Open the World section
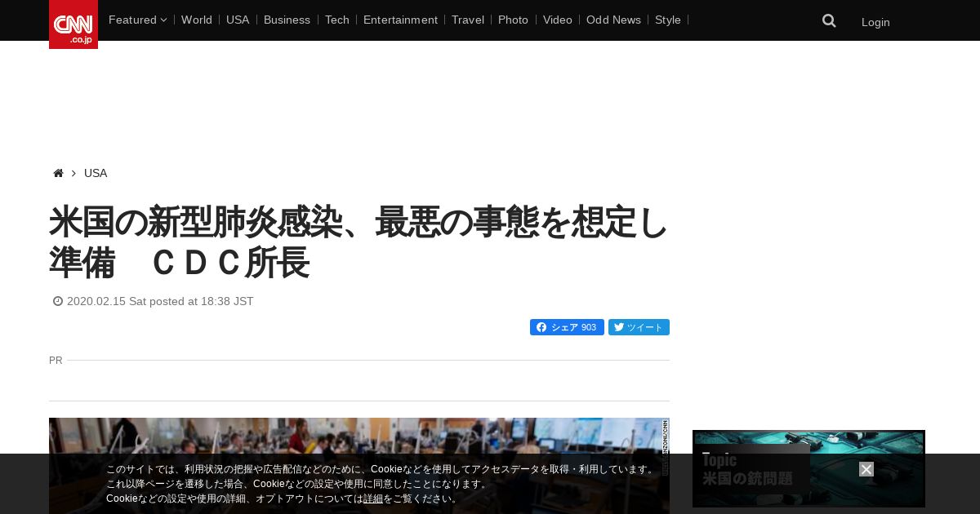Image resolution: width=980 pixels, height=514 pixels. (197, 20)
